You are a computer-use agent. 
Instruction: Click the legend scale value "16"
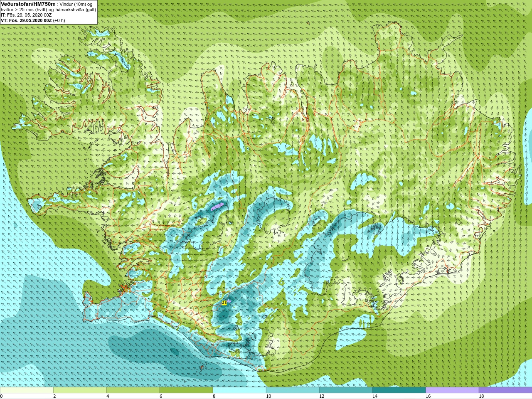click(x=428, y=396)
